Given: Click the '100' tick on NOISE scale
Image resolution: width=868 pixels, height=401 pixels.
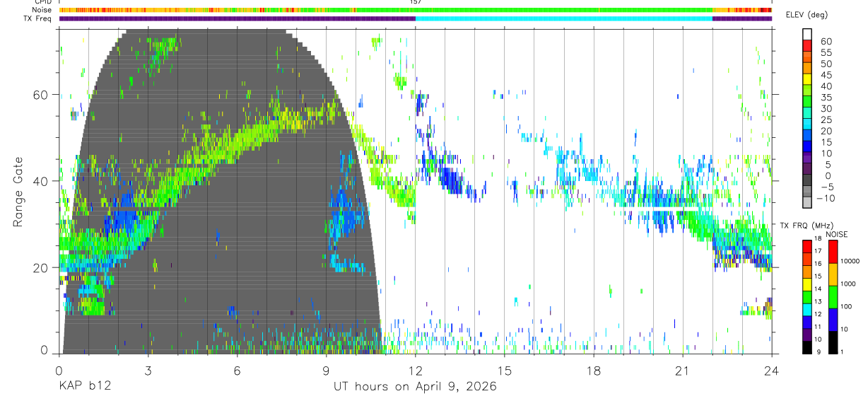Looking at the screenshot, I should click(846, 307).
